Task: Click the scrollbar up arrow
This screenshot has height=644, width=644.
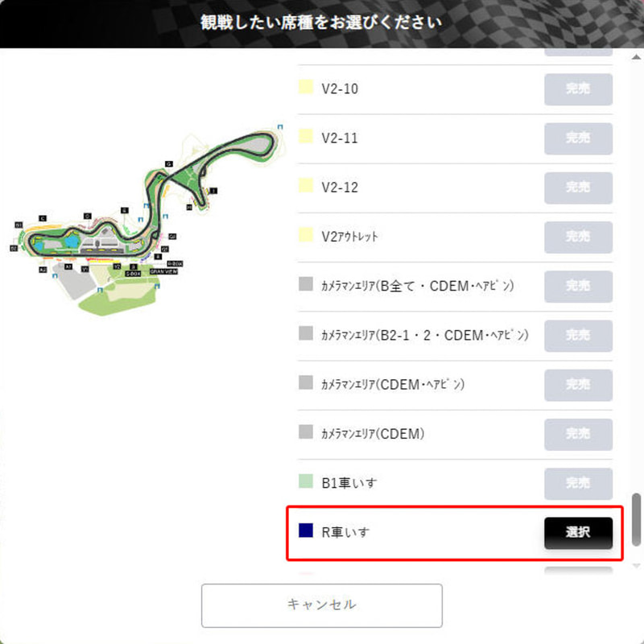Action: pyautogui.click(x=636, y=57)
